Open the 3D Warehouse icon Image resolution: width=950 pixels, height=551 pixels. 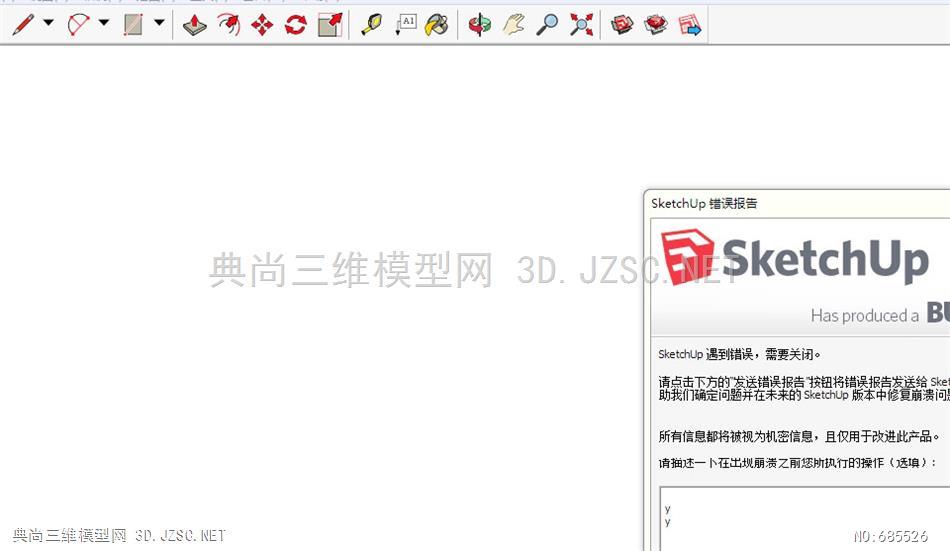622,25
